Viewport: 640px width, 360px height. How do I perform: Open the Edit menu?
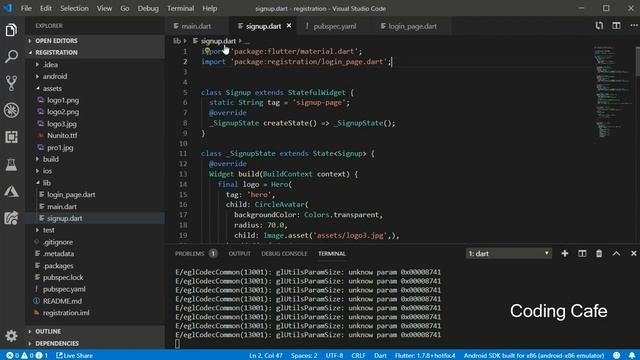[x=46, y=8]
